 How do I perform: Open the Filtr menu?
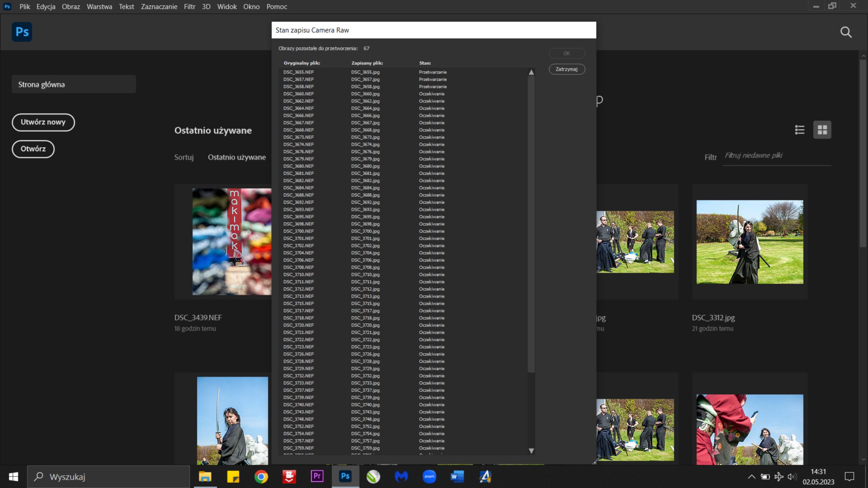click(189, 6)
